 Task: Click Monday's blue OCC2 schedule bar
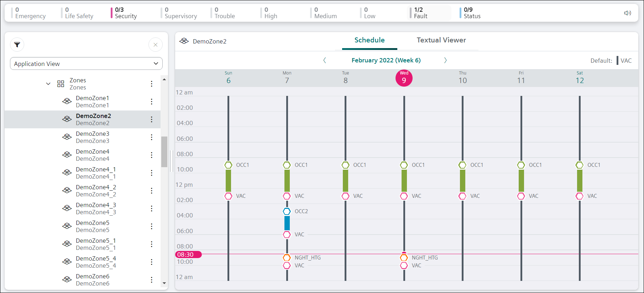(x=287, y=223)
